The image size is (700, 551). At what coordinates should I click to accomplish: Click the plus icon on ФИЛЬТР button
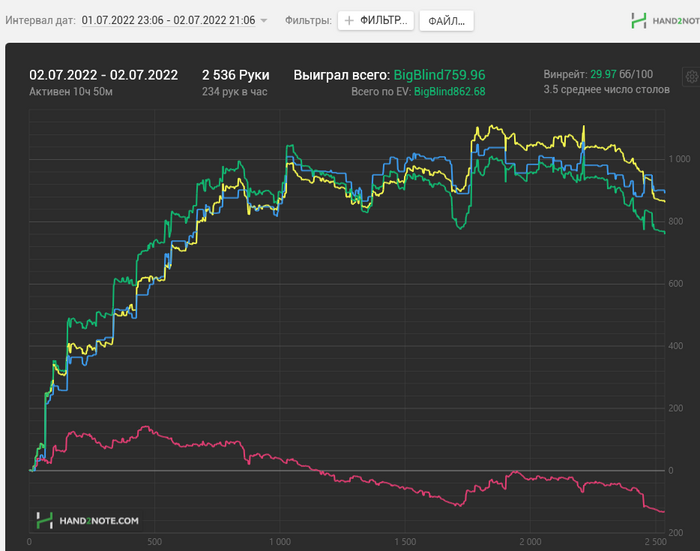pos(349,21)
